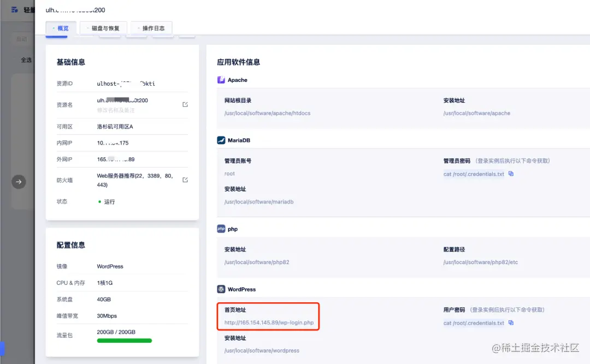The height and width of the screenshot is (364, 590).
Task: Click path /usr/local/software/wordpress
Action: 262,350
